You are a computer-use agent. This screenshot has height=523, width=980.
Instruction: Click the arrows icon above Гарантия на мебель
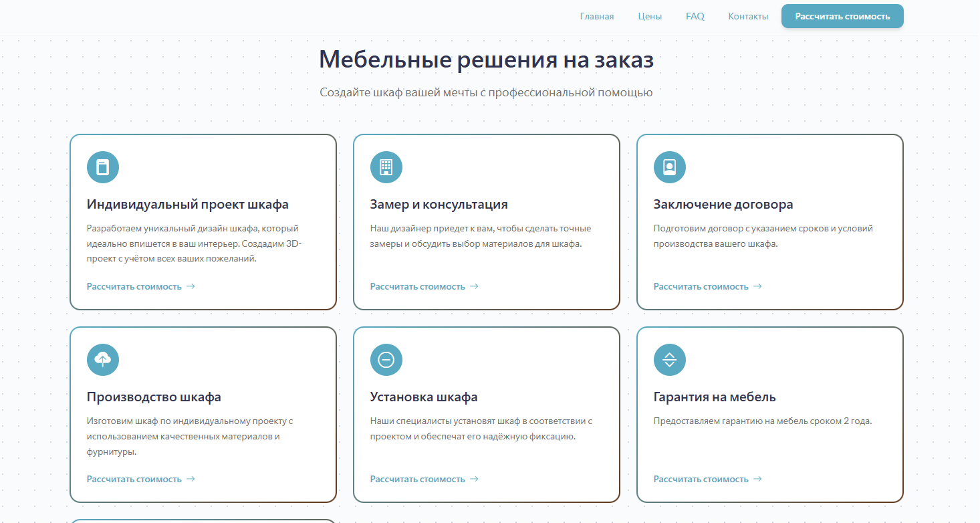(x=670, y=360)
